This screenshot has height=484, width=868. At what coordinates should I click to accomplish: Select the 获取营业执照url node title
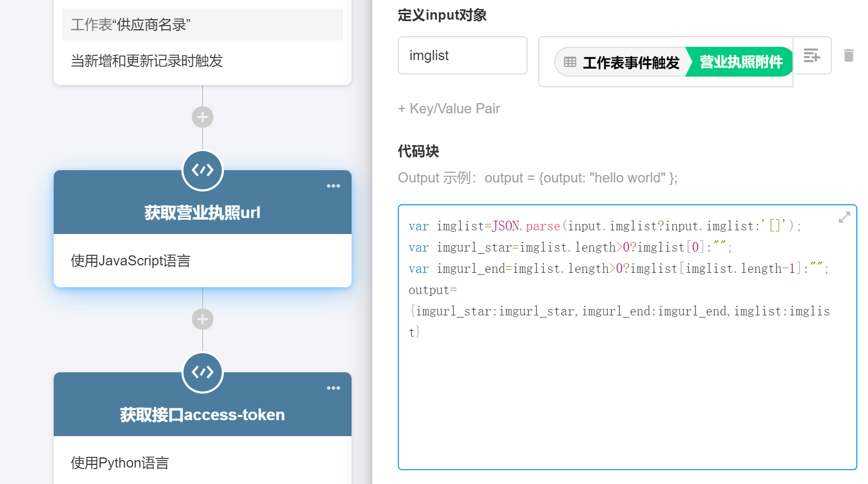203,213
